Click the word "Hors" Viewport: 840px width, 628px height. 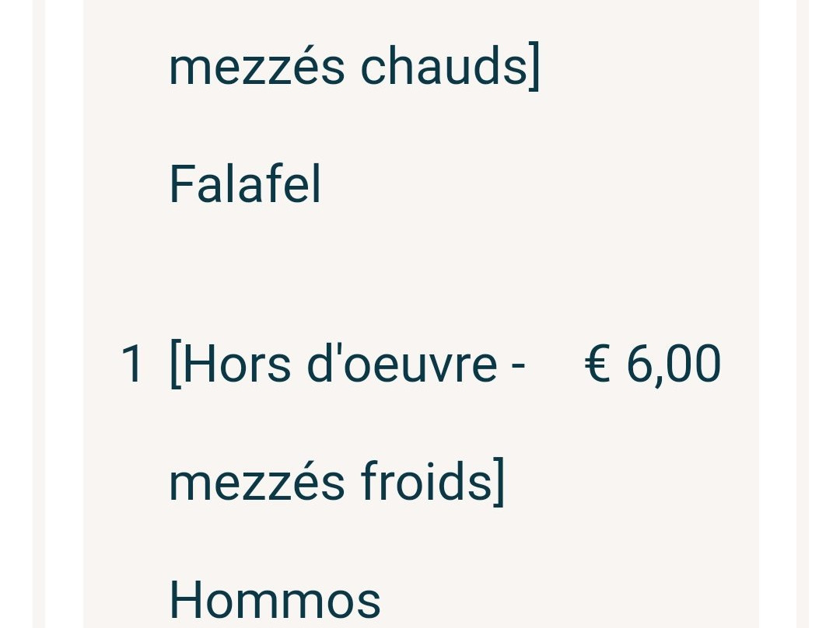pos(236,364)
